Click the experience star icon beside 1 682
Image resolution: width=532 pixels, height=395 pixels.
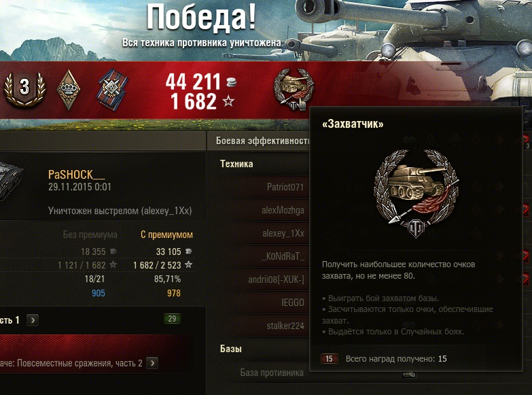pyautogui.click(x=228, y=101)
